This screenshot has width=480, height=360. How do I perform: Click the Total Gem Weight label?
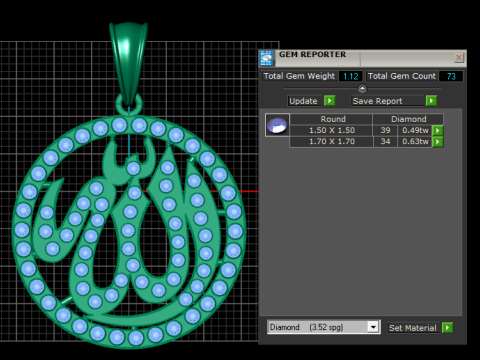(x=299, y=76)
